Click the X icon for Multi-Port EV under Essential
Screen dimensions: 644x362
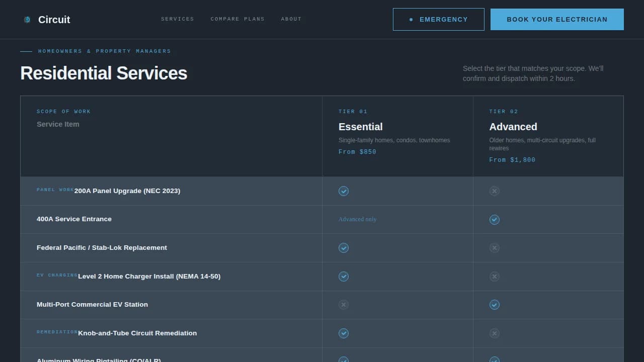point(344,305)
